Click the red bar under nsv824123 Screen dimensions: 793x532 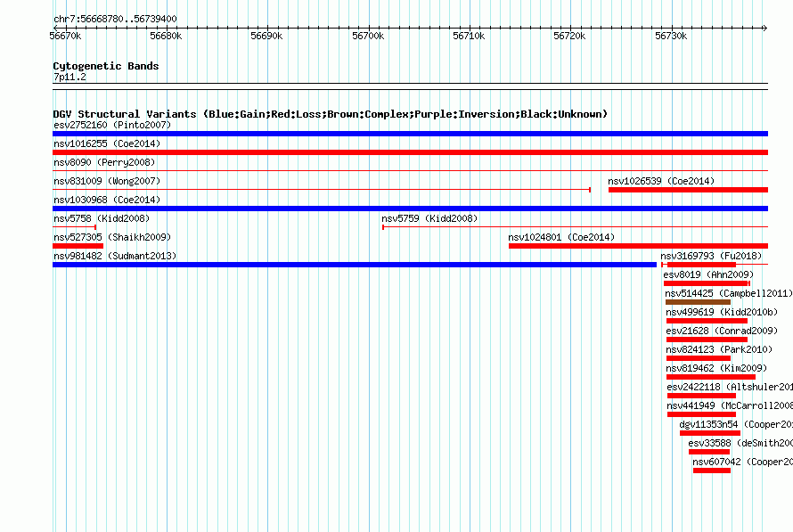(x=699, y=358)
